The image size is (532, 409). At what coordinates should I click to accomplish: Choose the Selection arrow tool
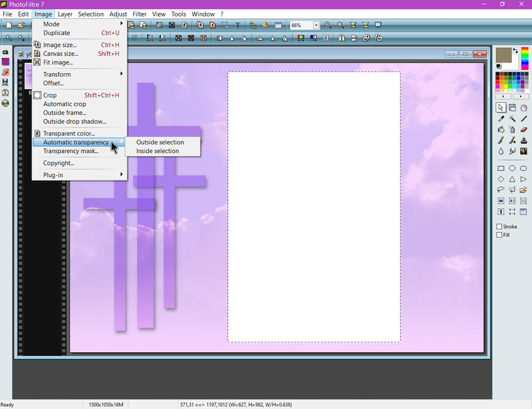click(x=501, y=108)
